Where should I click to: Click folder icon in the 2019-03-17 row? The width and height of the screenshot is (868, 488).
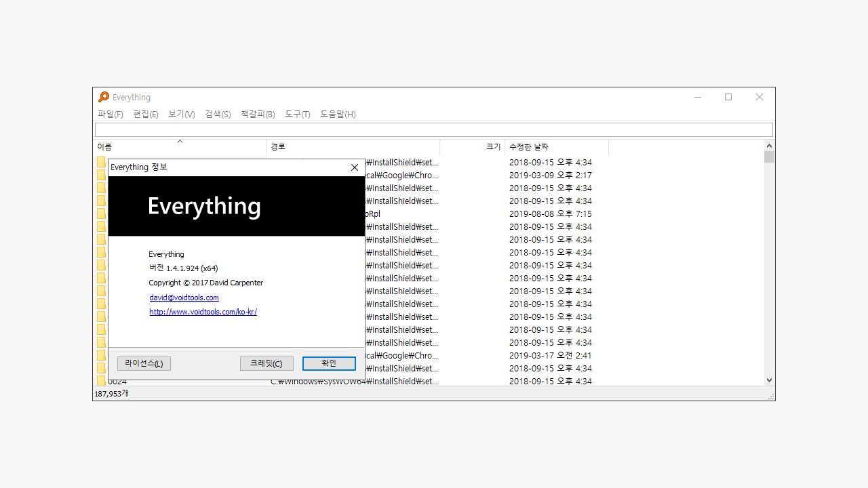click(101, 355)
